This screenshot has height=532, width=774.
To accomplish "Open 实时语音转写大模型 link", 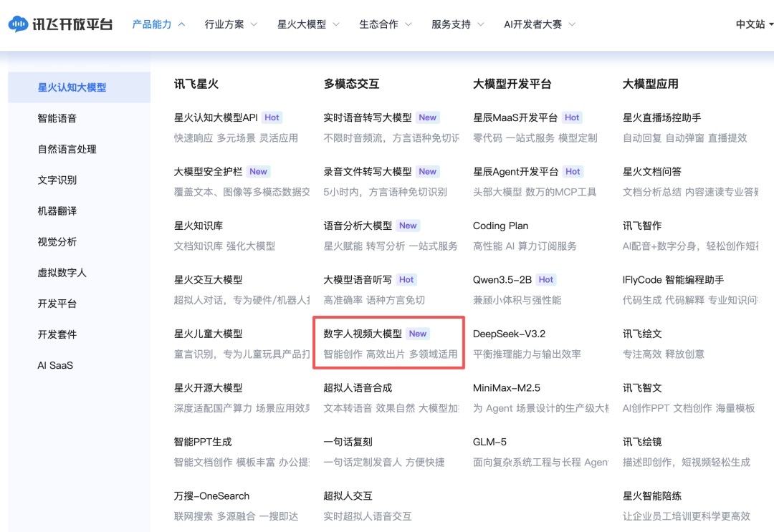I will tap(367, 117).
